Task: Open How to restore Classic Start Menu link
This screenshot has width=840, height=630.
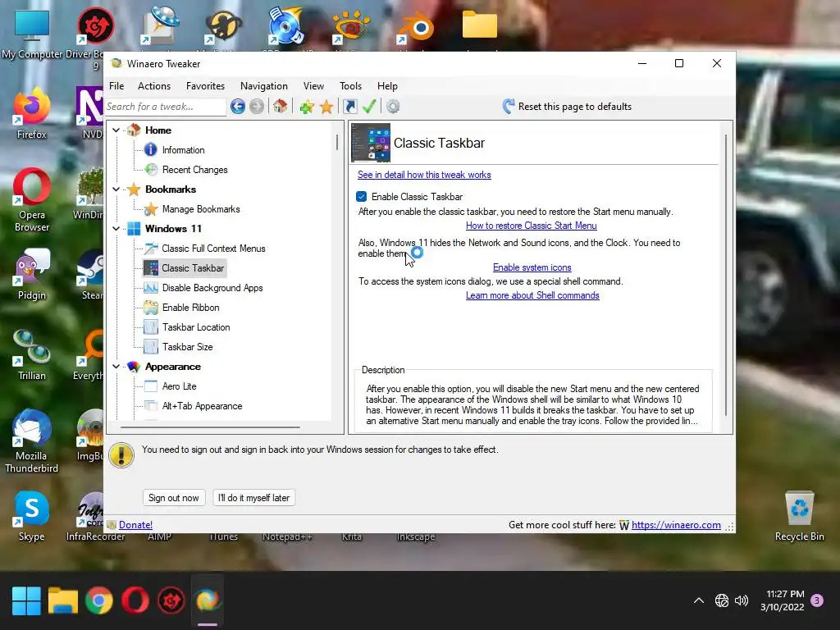Action: tap(531, 226)
